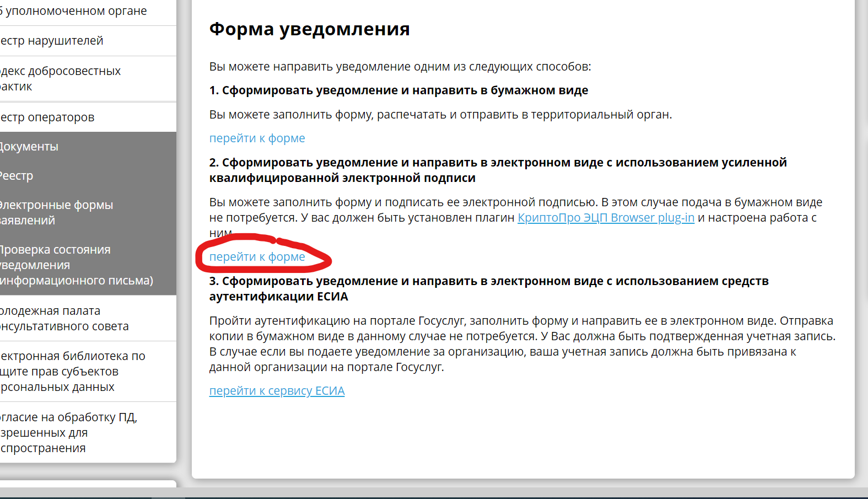Select «Кодекс добросовестных практик» menu item
This screenshot has height=499, width=868.
coord(60,79)
